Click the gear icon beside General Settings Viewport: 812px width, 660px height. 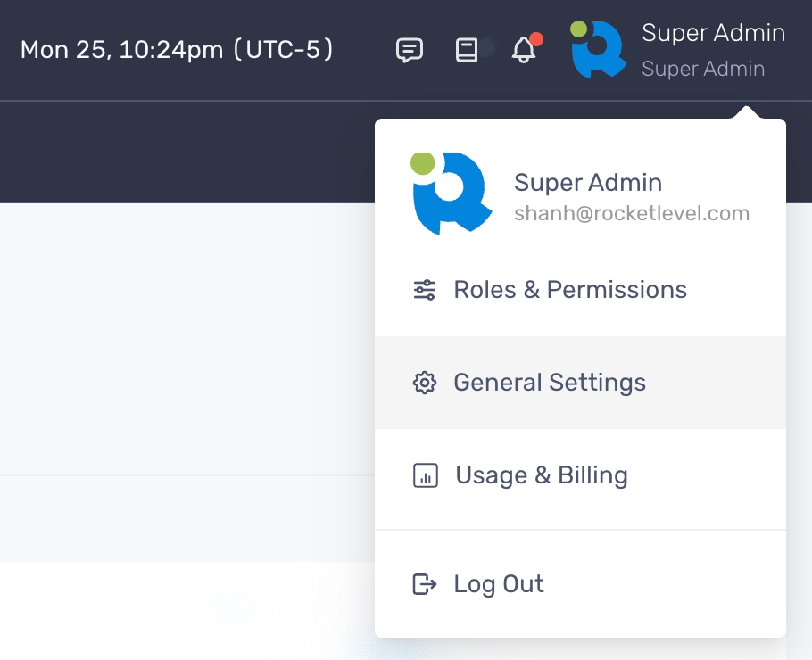425,383
